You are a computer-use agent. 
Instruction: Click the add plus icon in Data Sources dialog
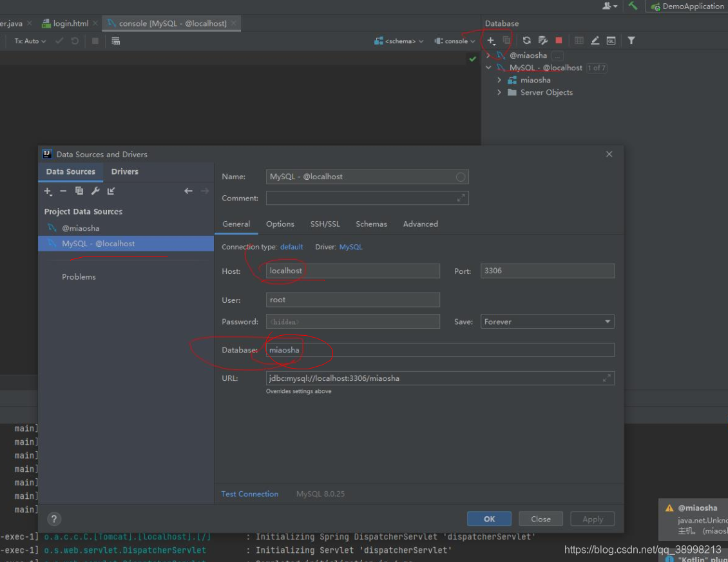point(48,191)
